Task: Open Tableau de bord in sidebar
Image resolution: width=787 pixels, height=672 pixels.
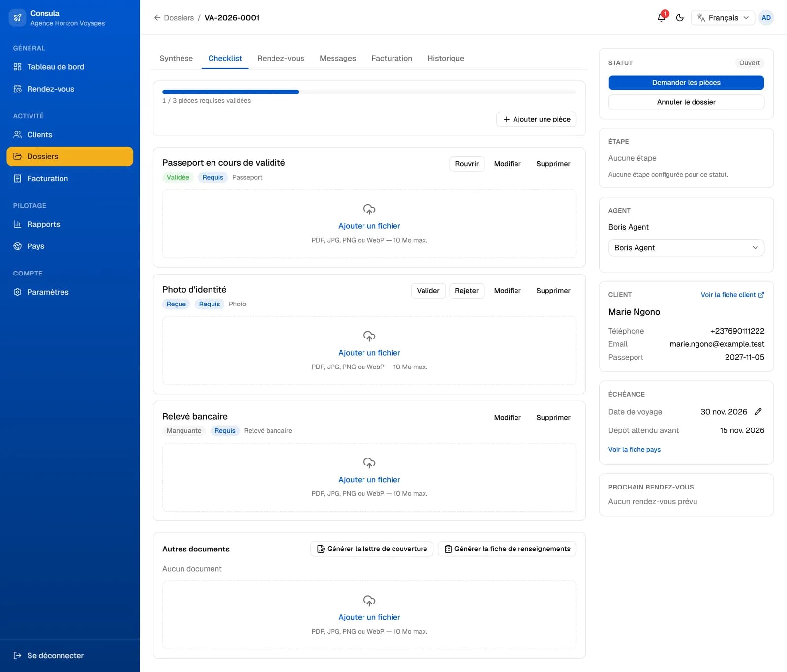Action: [70, 67]
